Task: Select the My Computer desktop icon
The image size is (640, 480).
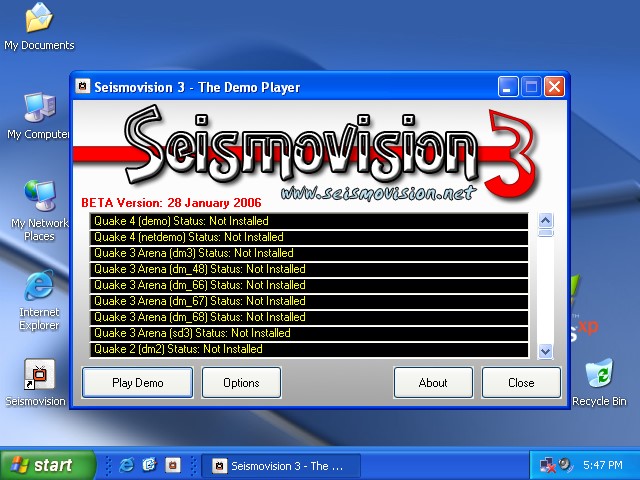Action: pyautogui.click(x=38, y=108)
